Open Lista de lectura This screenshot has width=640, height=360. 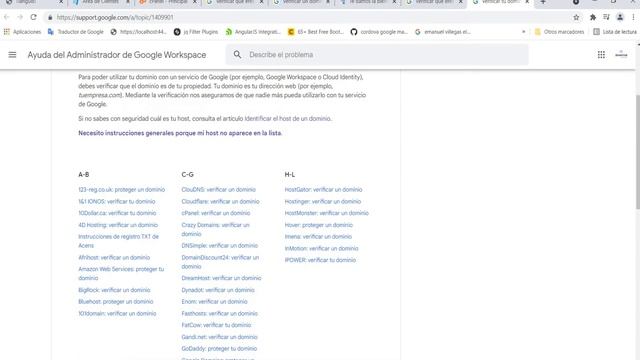point(615,32)
